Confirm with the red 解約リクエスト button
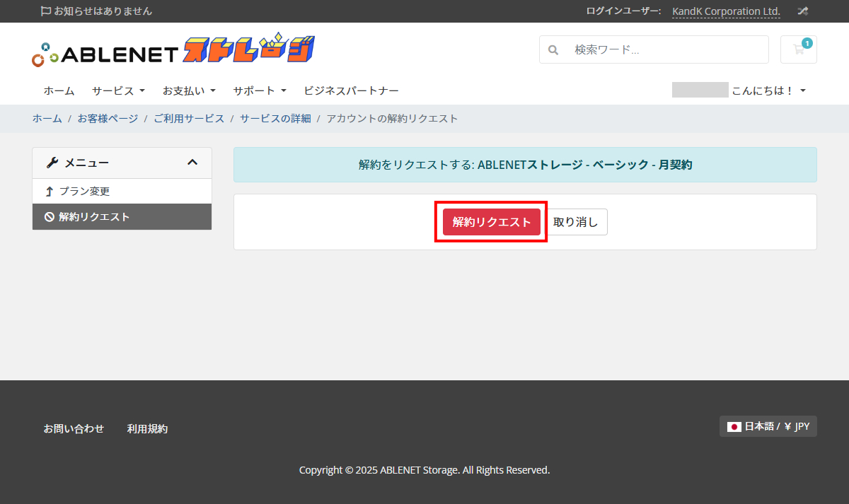This screenshot has height=504, width=849. [x=491, y=221]
